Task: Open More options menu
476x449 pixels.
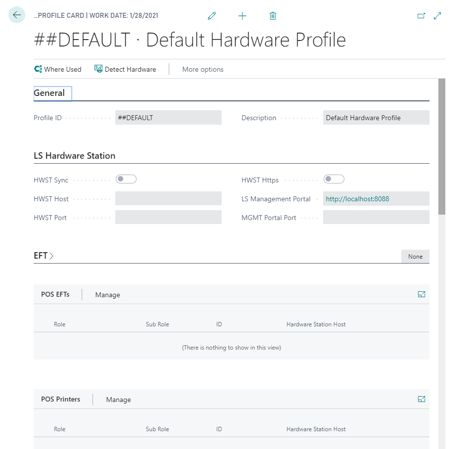Action: (203, 69)
